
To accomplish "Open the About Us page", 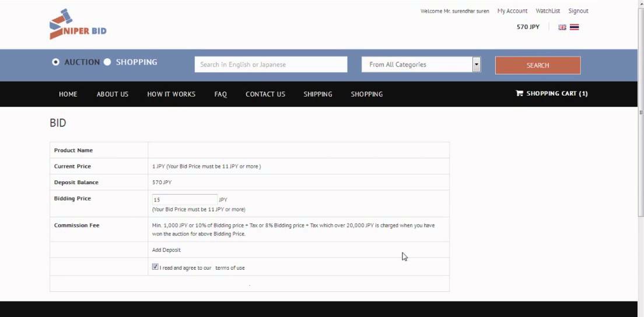I will [113, 94].
